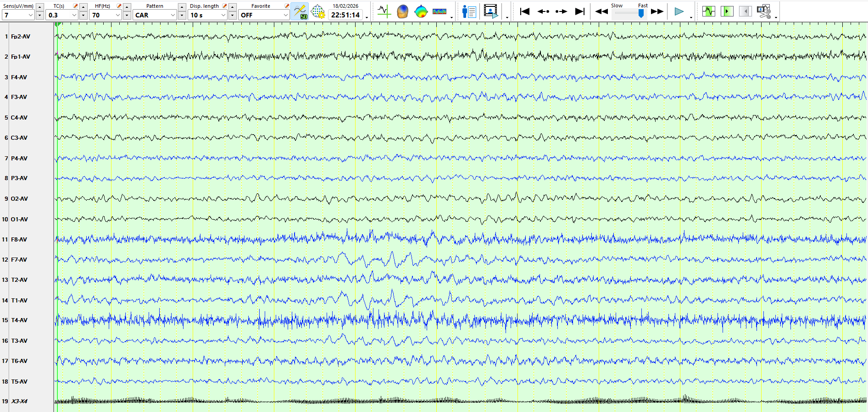The width and height of the screenshot is (868, 412).
Task: Click the Slow/Fast playback speed slider
Action: click(x=629, y=13)
